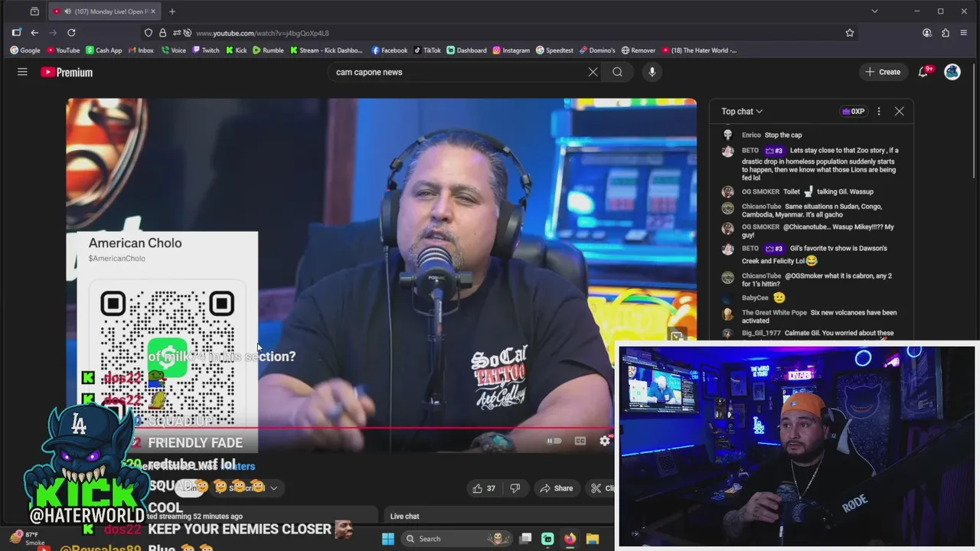Viewport: 980px width, 551px height.
Task: Open the Stream - Kick Dashboard bookmark
Action: tap(327, 51)
